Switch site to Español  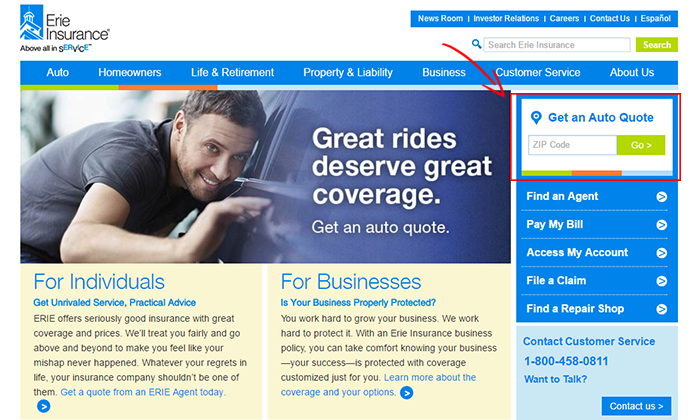pyautogui.click(x=655, y=18)
